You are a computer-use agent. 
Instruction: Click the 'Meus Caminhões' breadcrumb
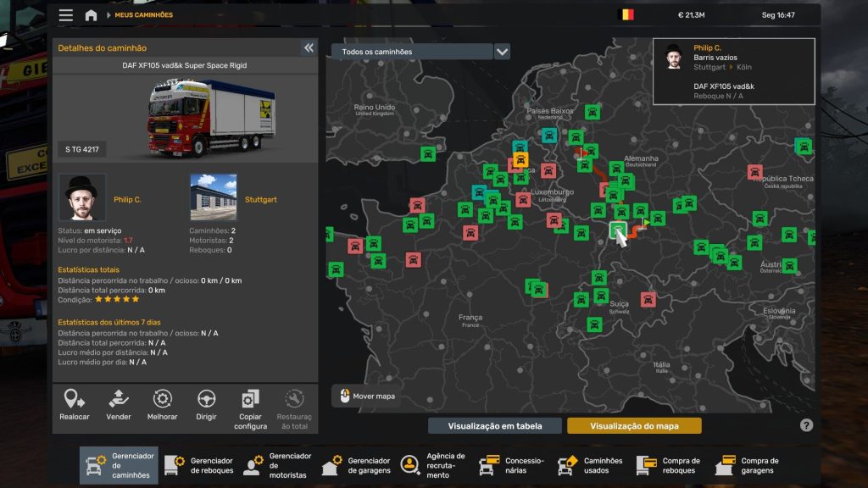(144, 15)
